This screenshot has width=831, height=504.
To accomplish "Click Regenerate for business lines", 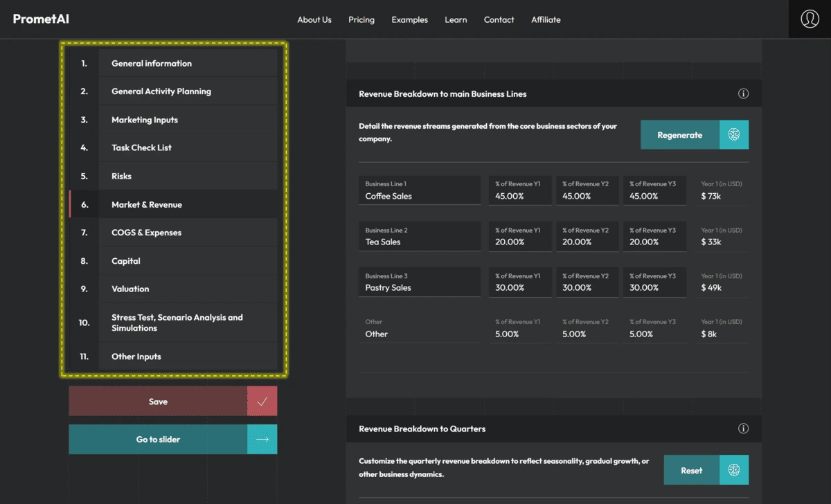I will pyautogui.click(x=695, y=135).
